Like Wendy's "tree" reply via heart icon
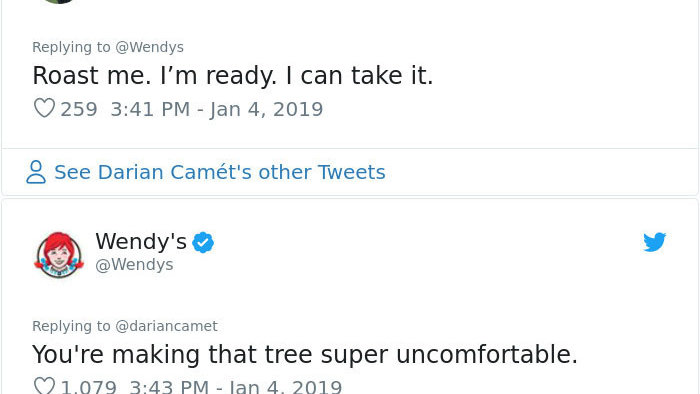The image size is (700, 394). pos(44,386)
